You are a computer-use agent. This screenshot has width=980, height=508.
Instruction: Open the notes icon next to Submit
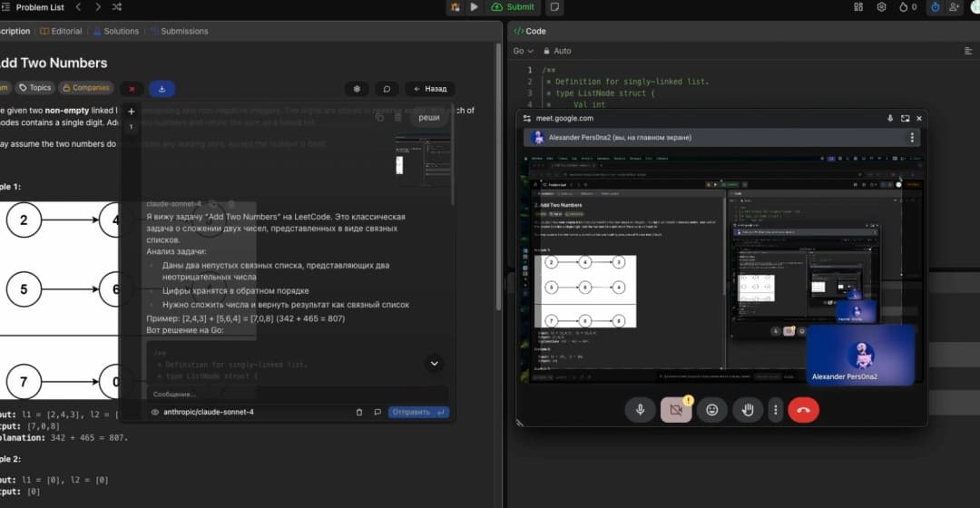(554, 7)
